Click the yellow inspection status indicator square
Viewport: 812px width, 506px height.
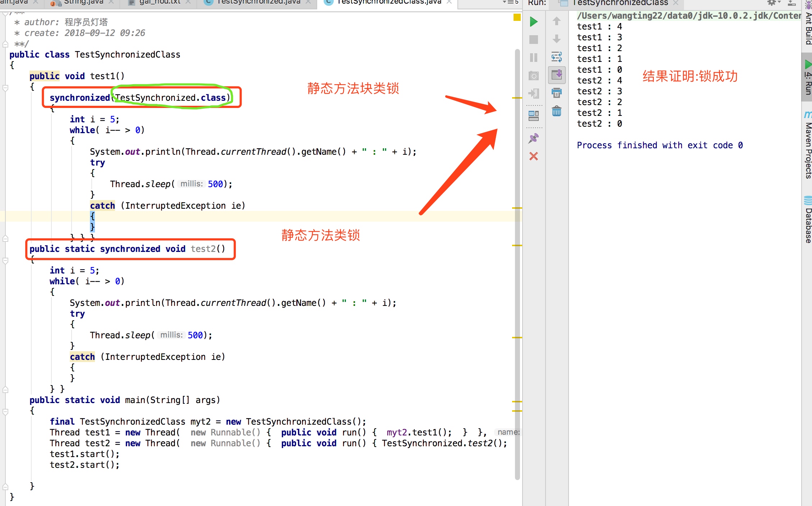[517, 17]
